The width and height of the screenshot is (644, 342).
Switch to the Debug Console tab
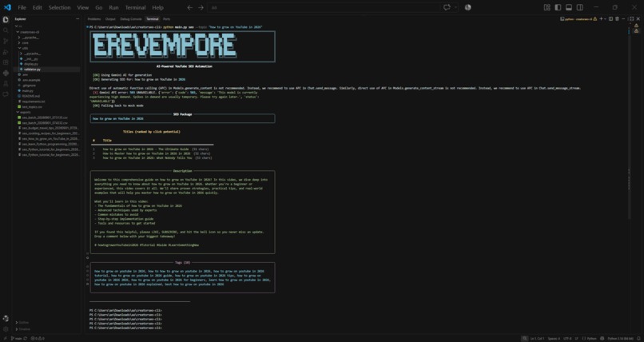click(x=130, y=19)
